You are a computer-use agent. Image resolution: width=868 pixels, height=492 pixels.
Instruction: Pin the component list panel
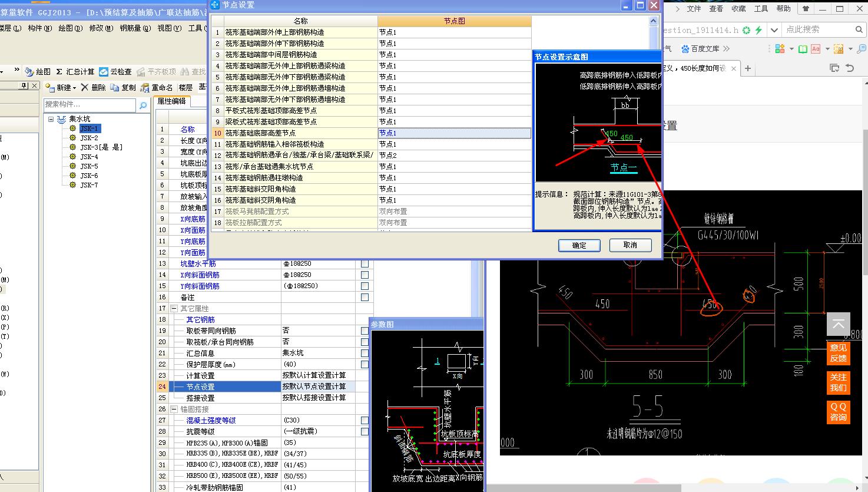point(24,86)
